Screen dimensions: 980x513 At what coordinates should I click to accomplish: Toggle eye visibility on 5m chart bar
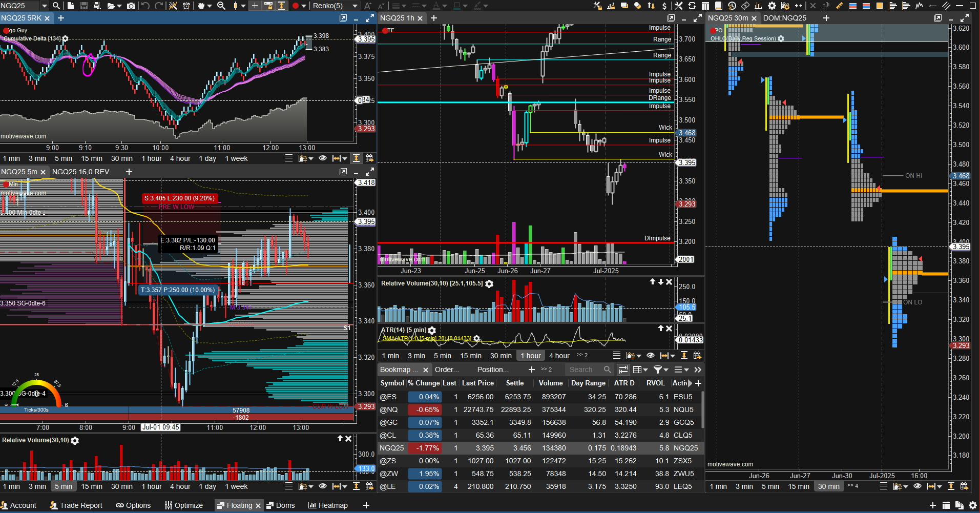coord(322,486)
